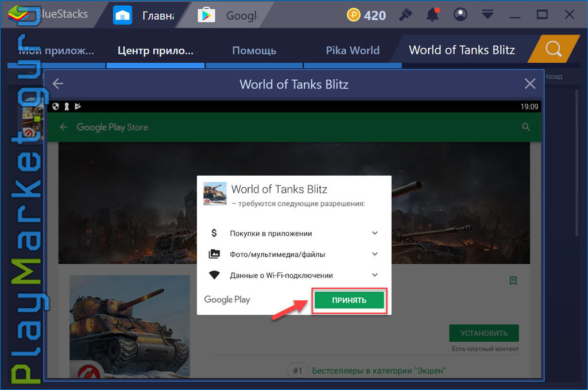This screenshot has height=390, width=588.
Task: Click the Google Play Store search magnifier
Action: pyautogui.click(x=526, y=127)
